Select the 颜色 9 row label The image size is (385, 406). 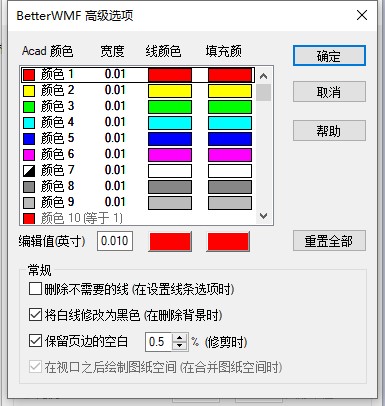(57, 202)
